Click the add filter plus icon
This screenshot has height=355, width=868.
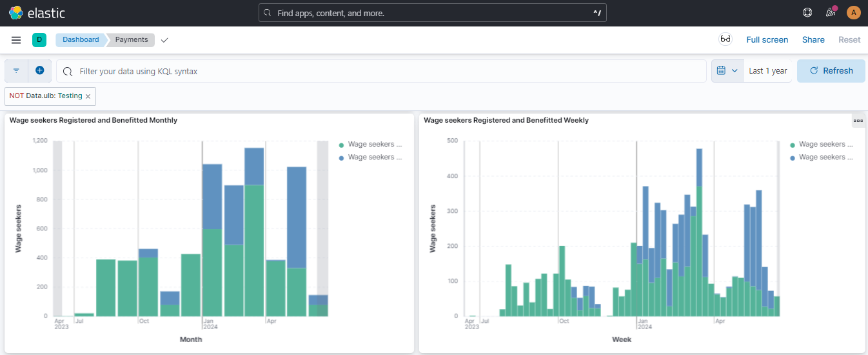[39, 70]
